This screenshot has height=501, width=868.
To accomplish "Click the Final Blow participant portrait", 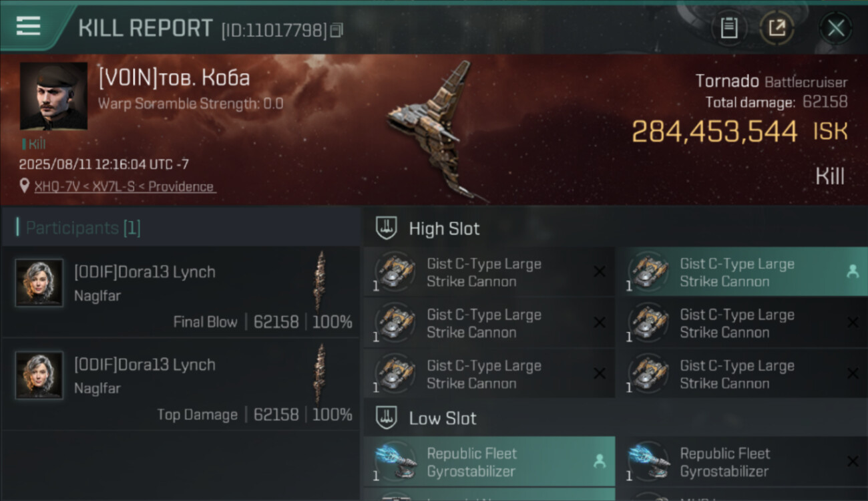I will click(x=39, y=283).
